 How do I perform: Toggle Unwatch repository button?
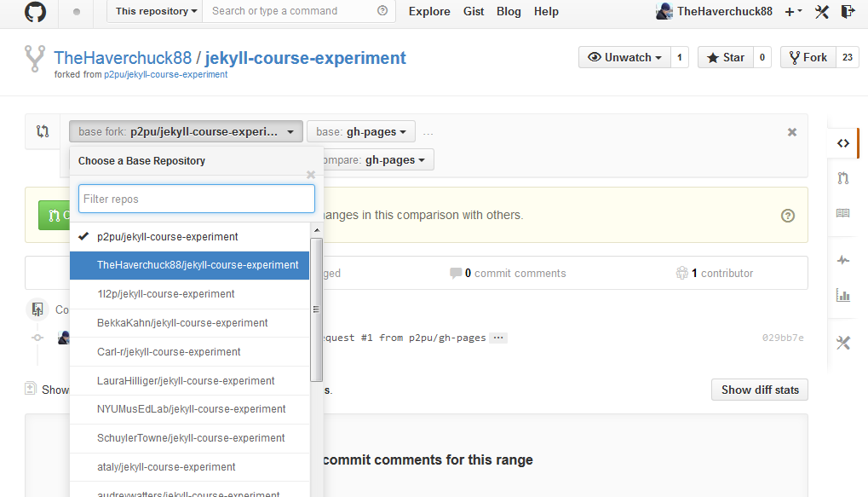624,57
